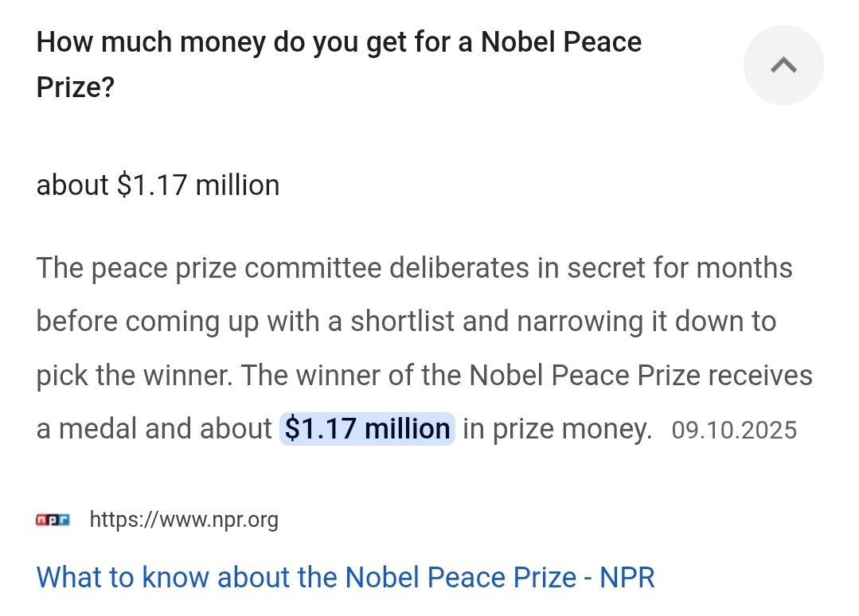
Task: Click the https://www.npr.org source URL
Action: [x=184, y=520]
